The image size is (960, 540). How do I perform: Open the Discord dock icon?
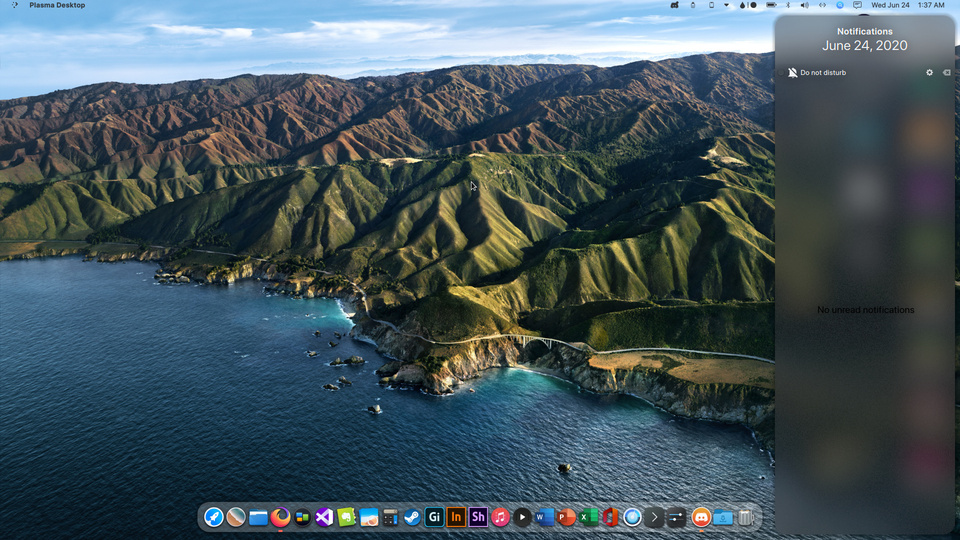click(x=701, y=517)
